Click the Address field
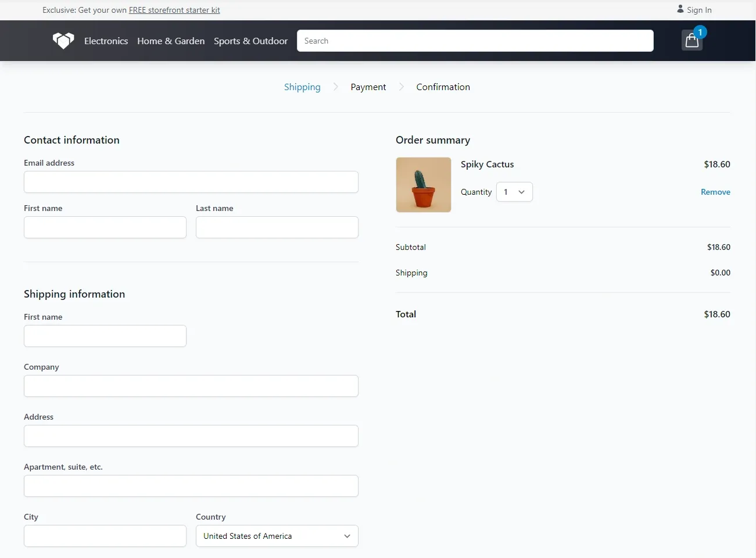 191,436
